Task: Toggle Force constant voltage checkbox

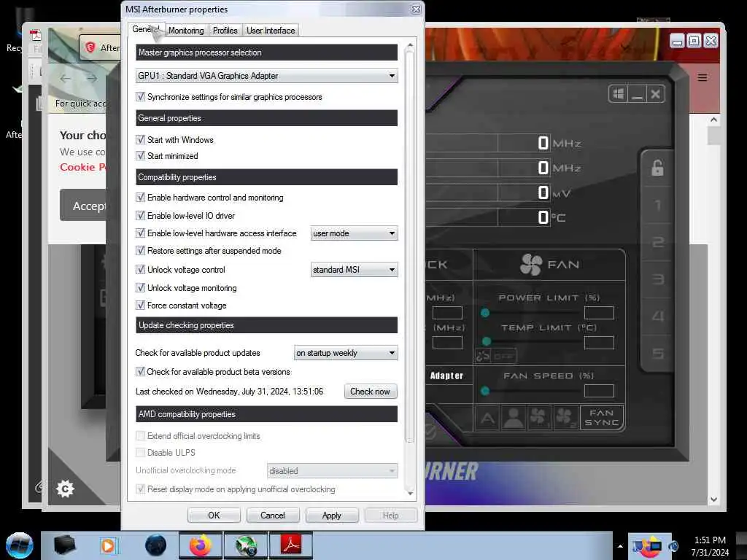Action: click(x=140, y=306)
